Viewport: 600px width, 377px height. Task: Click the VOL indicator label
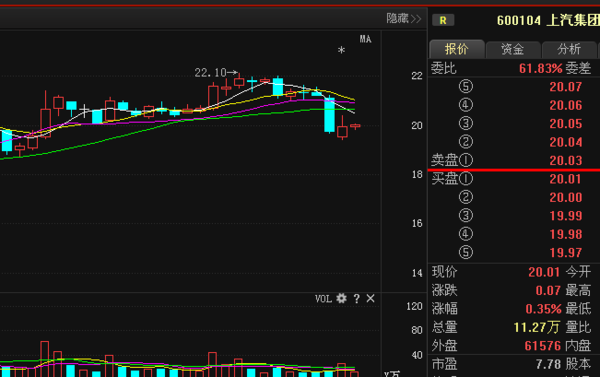point(323,299)
